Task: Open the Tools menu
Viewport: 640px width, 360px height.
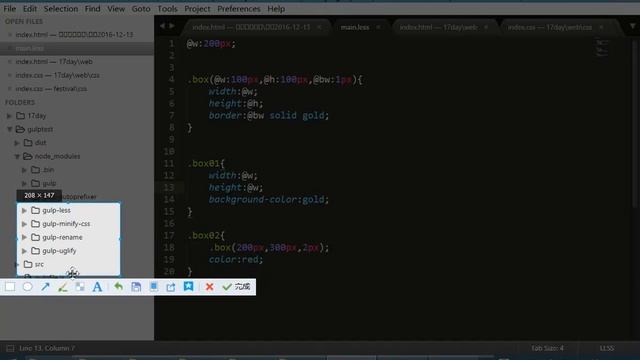Action: pyautogui.click(x=167, y=9)
